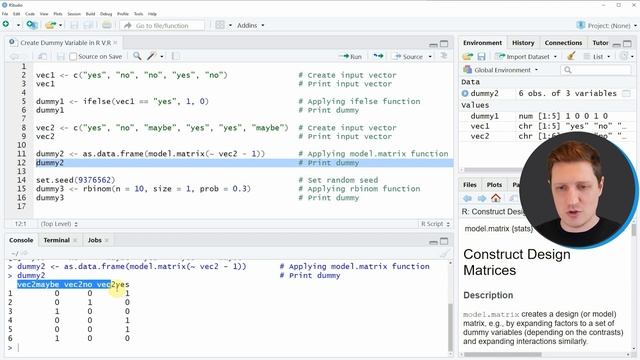Viewport: 640px width, 360px height.
Task: Click the Code Tools magic wand icon
Action: click(152, 56)
